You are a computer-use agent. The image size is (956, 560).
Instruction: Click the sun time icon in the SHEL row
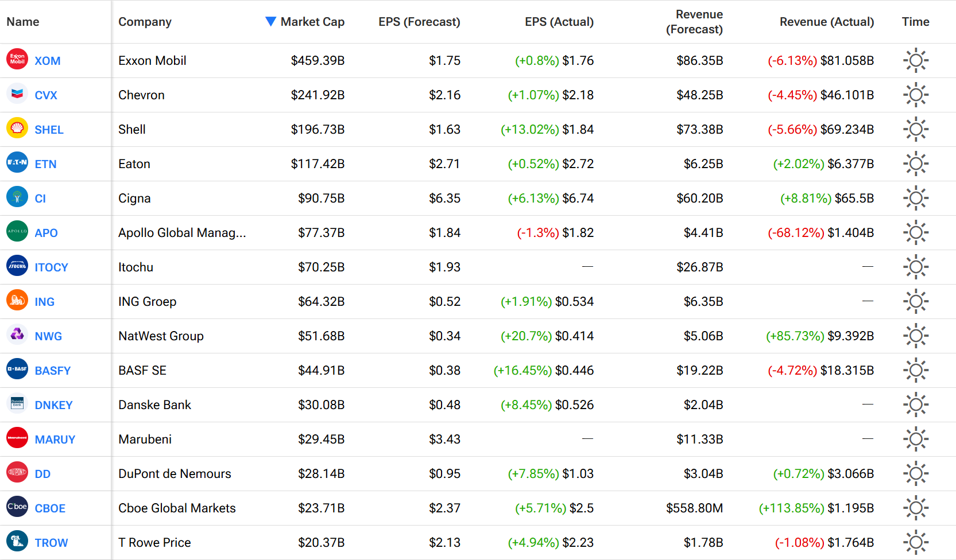916,129
